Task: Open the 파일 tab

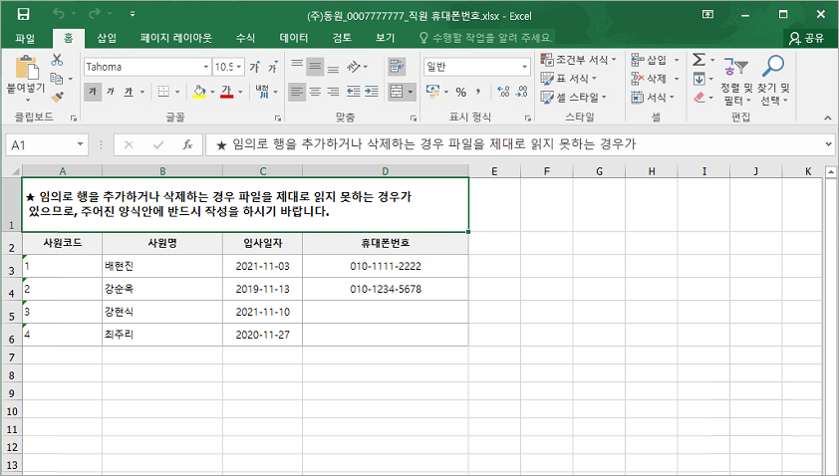Action: tap(25, 38)
